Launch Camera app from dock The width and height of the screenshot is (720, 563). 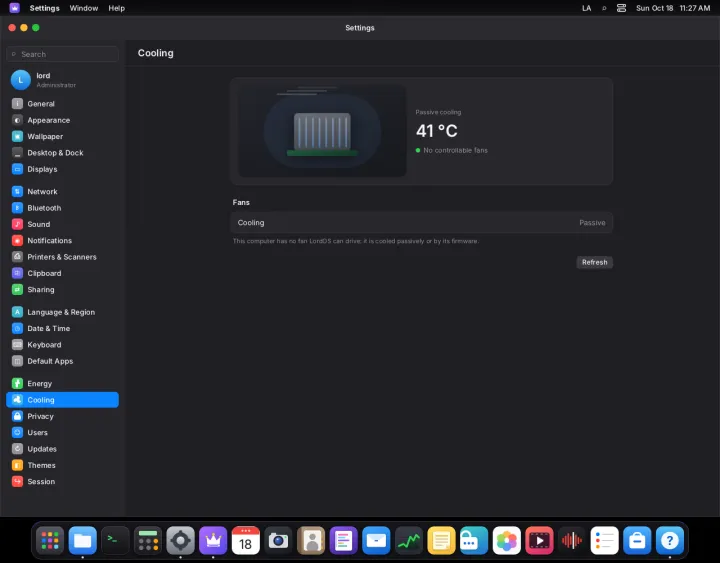tap(278, 540)
